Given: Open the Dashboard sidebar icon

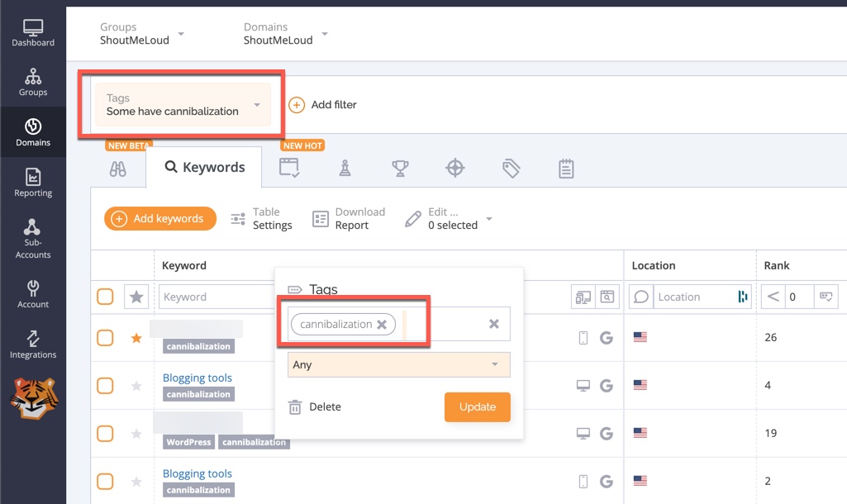Looking at the screenshot, I should [33, 33].
